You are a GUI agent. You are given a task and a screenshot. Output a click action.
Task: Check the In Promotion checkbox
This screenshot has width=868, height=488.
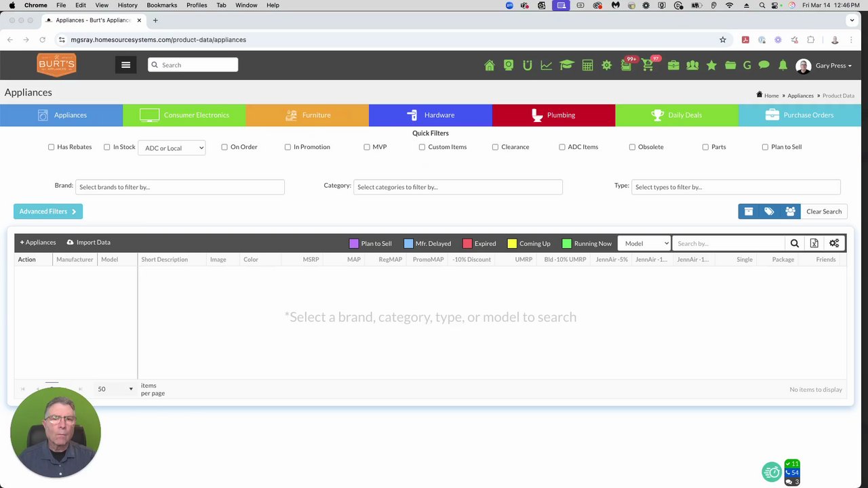pos(288,147)
